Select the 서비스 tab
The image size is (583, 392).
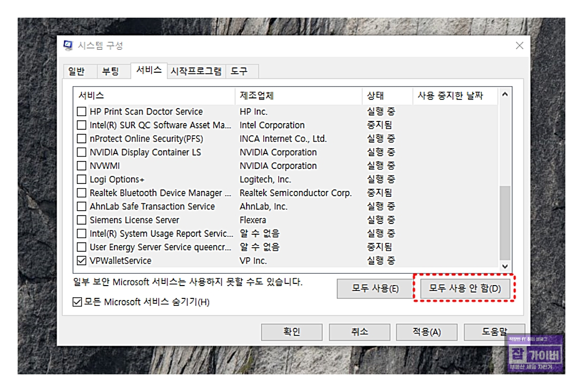(x=149, y=70)
